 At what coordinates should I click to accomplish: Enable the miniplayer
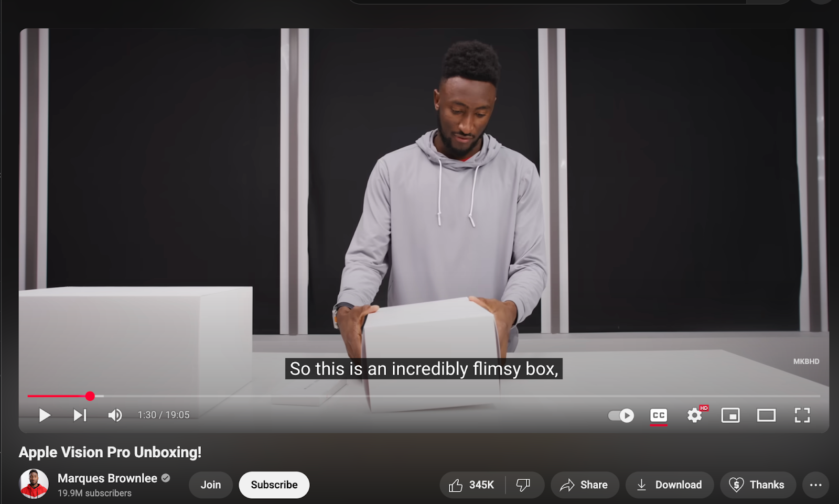[730, 415]
